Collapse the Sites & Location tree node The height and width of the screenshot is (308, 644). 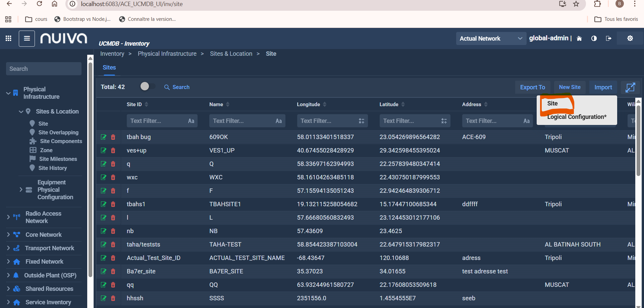tap(21, 112)
